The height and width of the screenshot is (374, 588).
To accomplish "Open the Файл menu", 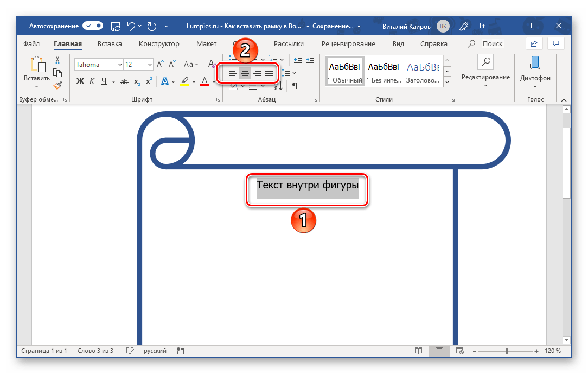I will click(x=31, y=43).
